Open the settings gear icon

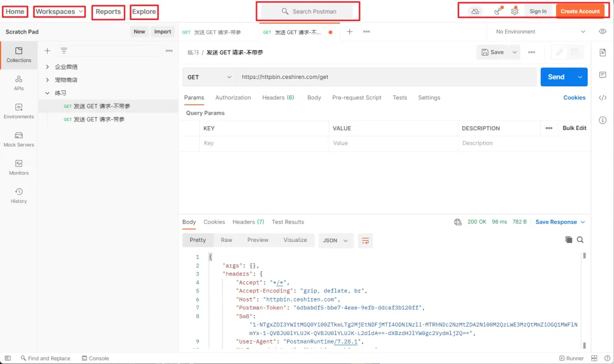click(x=515, y=11)
